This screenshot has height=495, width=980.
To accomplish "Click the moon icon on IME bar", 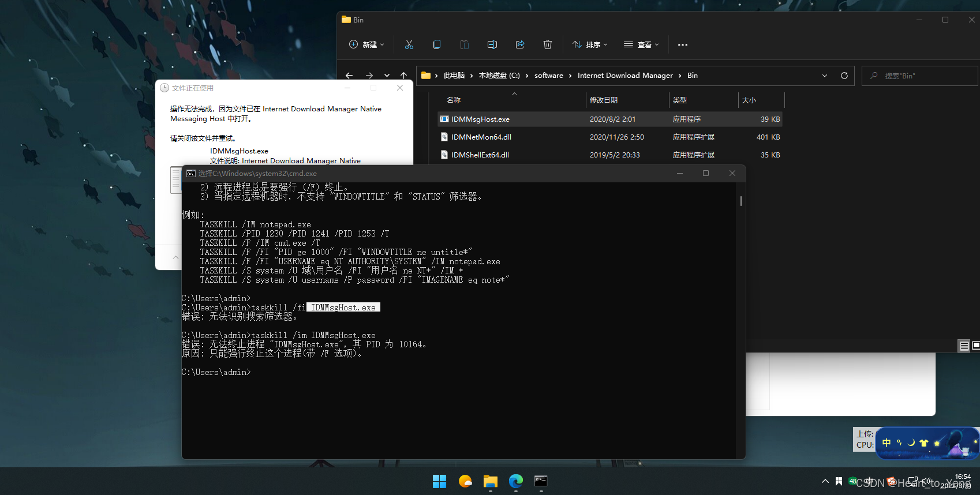I will pyautogui.click(x=911, y=442).
